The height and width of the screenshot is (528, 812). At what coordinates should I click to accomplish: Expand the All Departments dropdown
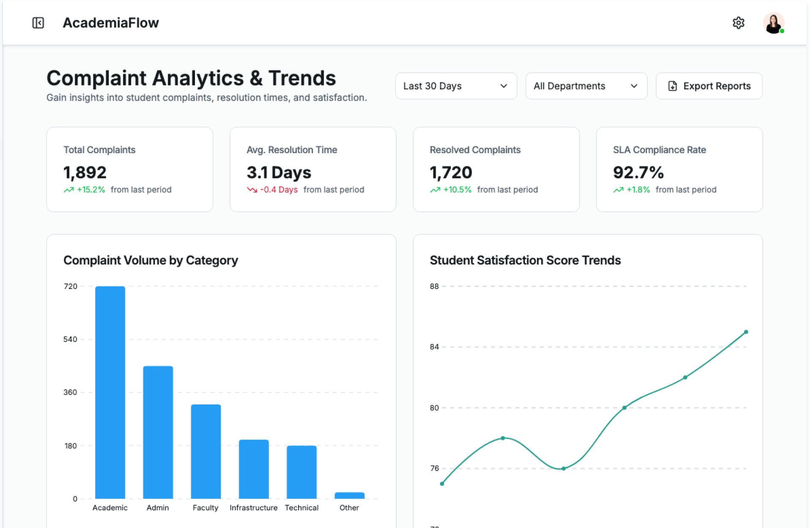[586, 86]
